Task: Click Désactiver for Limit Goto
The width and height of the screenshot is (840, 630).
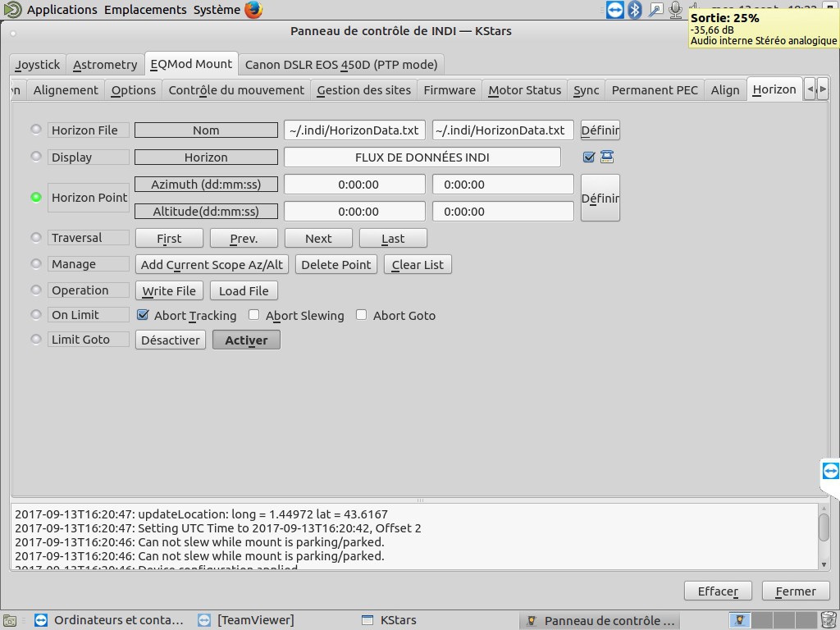Action: point(171,340)
